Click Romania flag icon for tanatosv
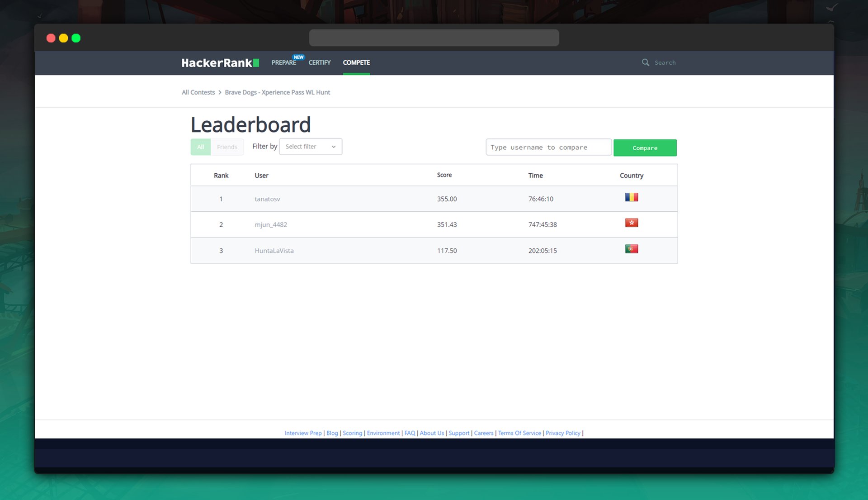Screen dimensions: 868x500 [x=631, y=197]
